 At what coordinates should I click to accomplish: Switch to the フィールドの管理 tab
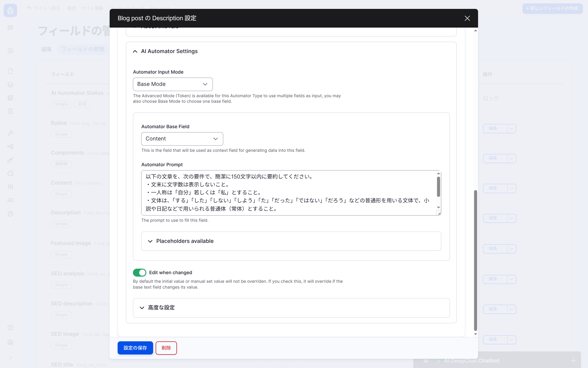[x=83, y=49]
